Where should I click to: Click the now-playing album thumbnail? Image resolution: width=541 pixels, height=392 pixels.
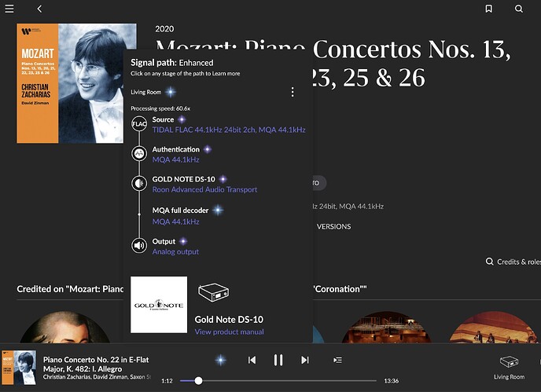click(x=19, y=368)
